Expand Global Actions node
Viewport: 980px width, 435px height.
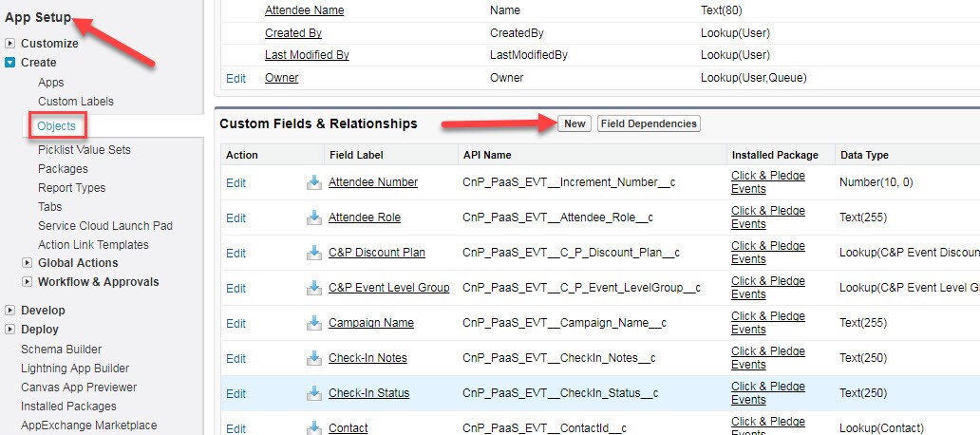(27, 263)
